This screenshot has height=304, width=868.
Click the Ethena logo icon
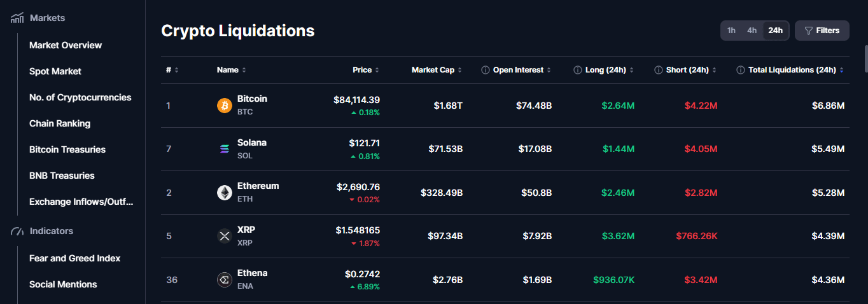point(225,279)
